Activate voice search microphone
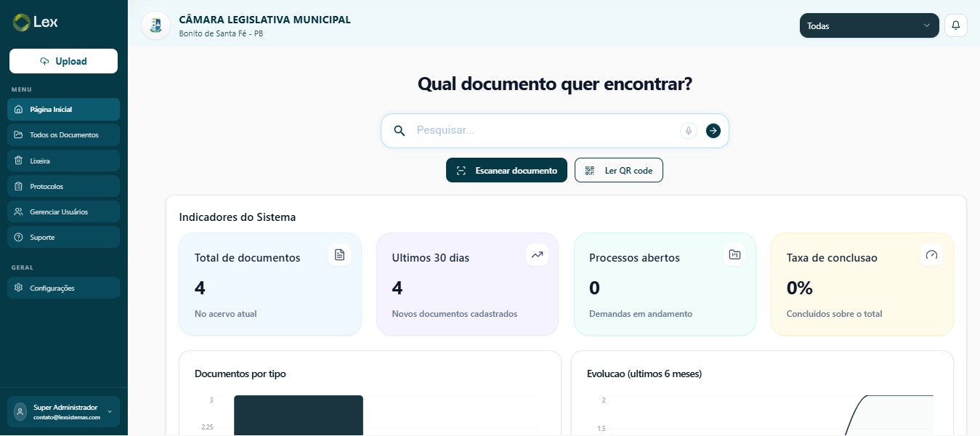This screenshot has height=436, width=980. [x=689, y=131]
